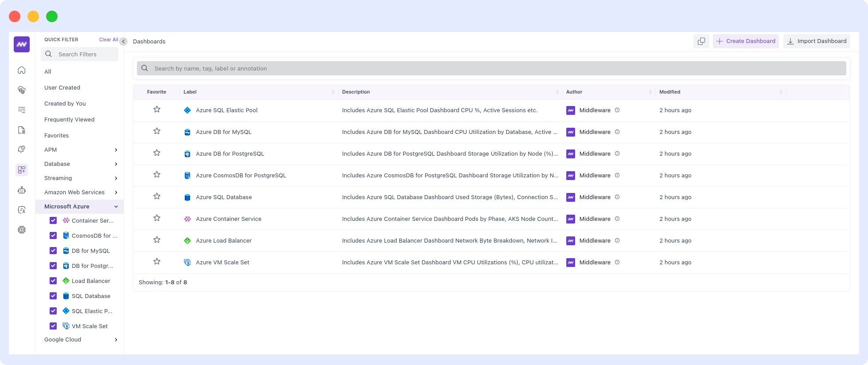The image size is (868, 365).
Task: Expand the Streaming filter group
Action: tap(116, 178)
